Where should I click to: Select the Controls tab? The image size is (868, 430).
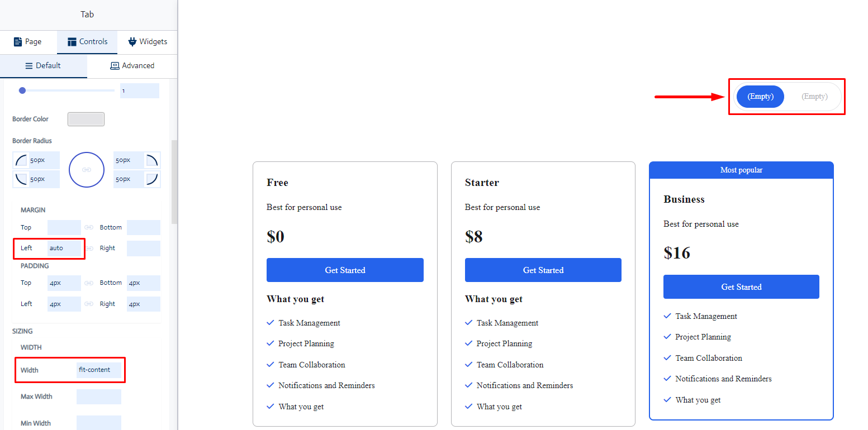coord(87,42)
